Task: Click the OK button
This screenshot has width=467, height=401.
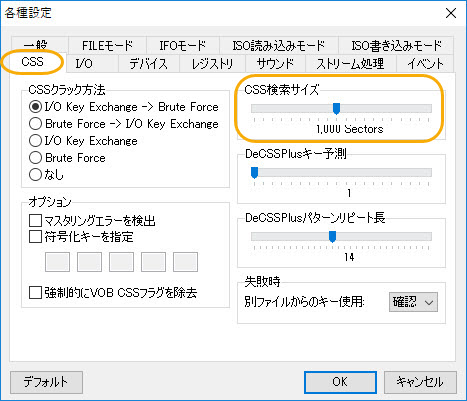Action: tap(340, 382)
